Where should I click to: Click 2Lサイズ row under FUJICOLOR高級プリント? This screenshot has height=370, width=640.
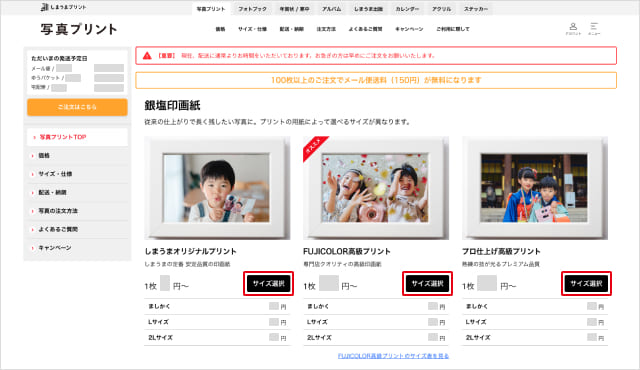tap(376, 338)
